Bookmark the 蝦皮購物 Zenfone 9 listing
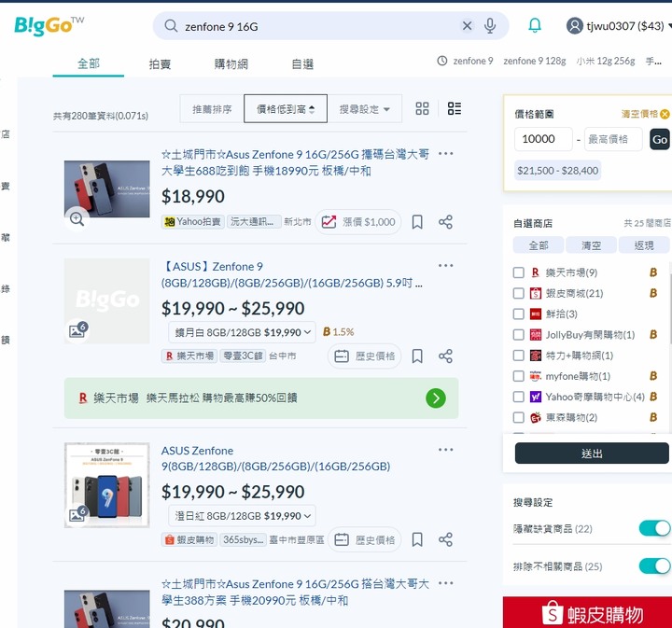Screen dimensions: 672x628 coord(417,539)
